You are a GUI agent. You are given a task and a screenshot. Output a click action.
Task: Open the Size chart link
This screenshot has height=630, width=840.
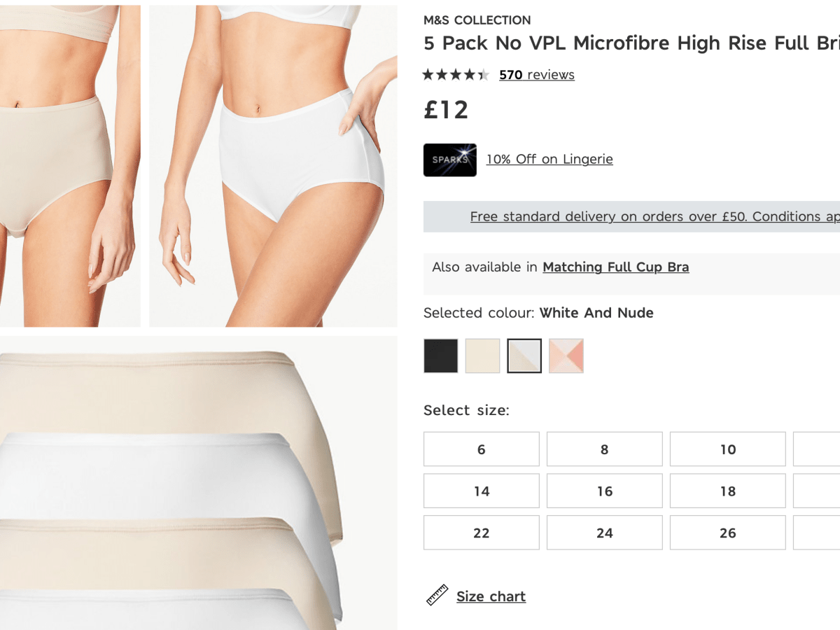point(491,596)
